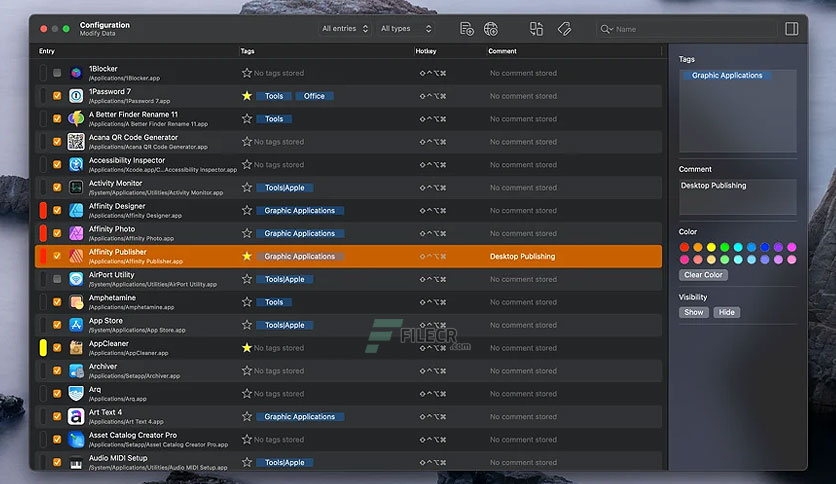
Task: Select the Arq entry row name
Action: [95, 389]
